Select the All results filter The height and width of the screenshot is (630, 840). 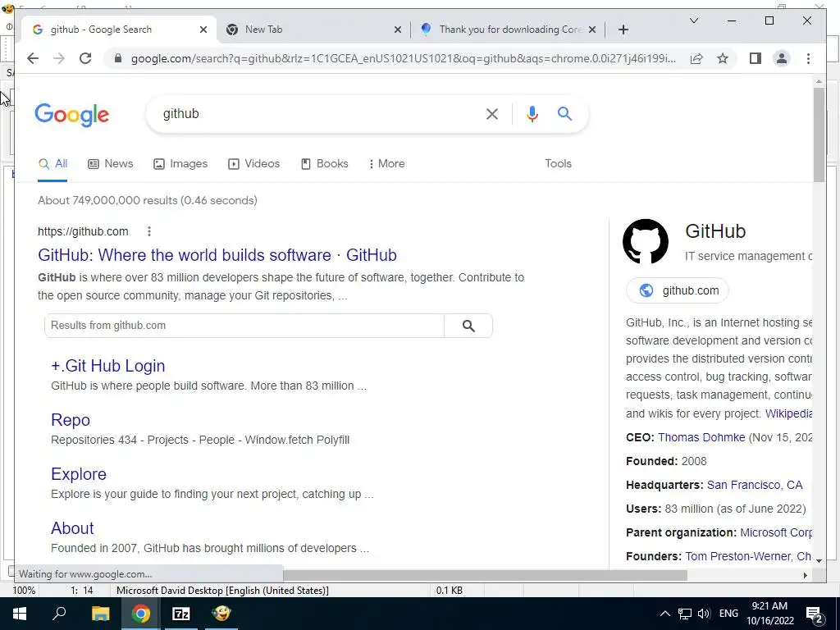tap(52, 164)
